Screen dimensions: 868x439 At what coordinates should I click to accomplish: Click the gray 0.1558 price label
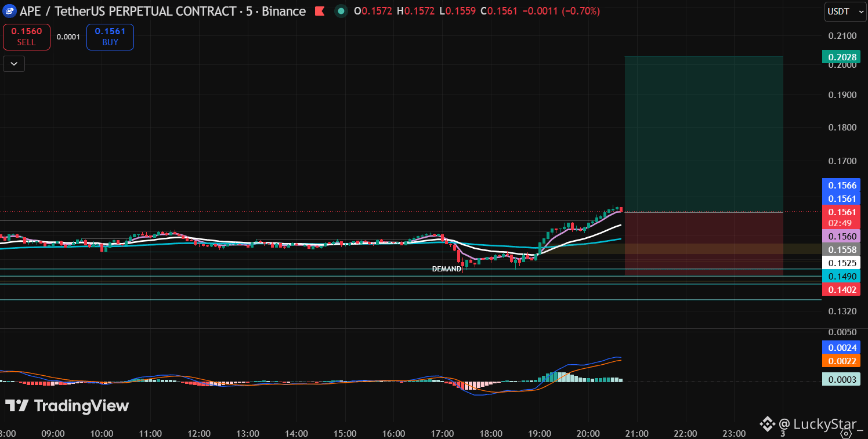pos(841,249)
